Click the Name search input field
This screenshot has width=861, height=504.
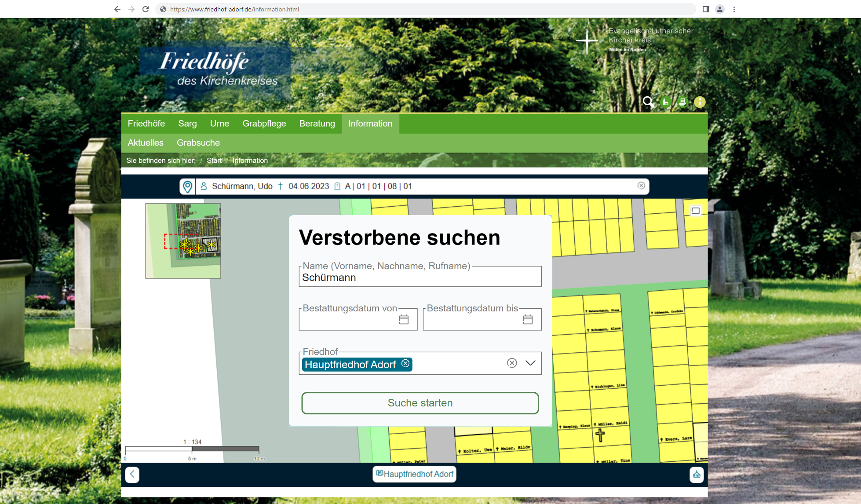point(420,277)
